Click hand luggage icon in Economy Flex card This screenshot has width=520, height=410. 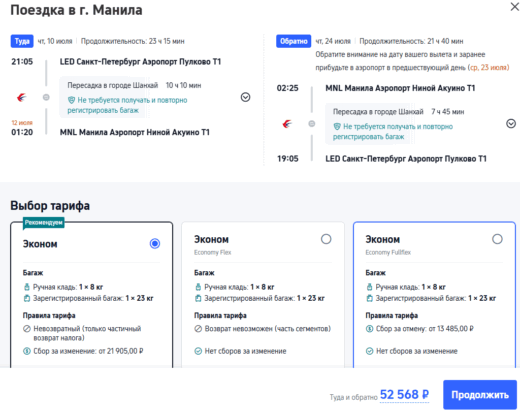coord(198,287)
